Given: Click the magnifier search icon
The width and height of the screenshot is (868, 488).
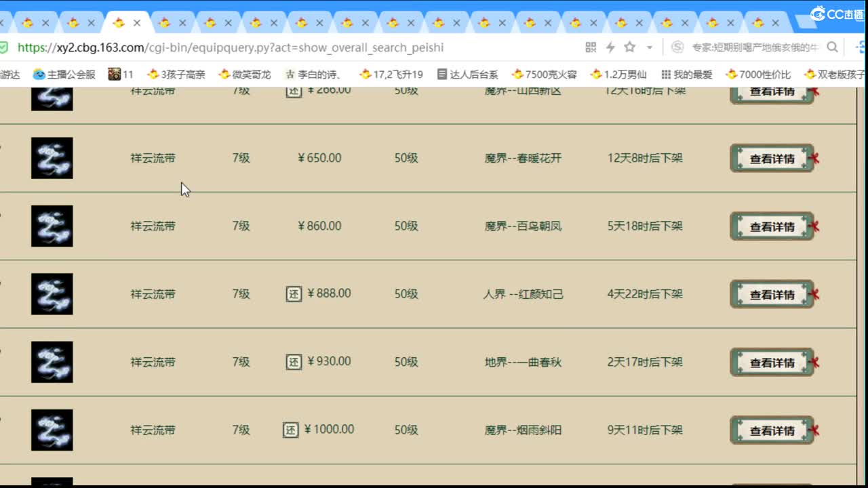Looking at the screenshot, I should pyautogui.click(x=832, y=47).
